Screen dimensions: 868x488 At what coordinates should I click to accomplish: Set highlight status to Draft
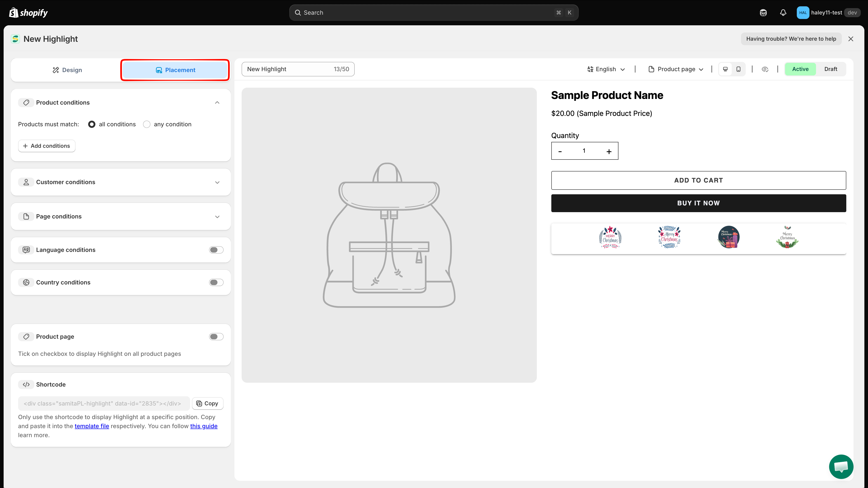[x=831, y=69]
